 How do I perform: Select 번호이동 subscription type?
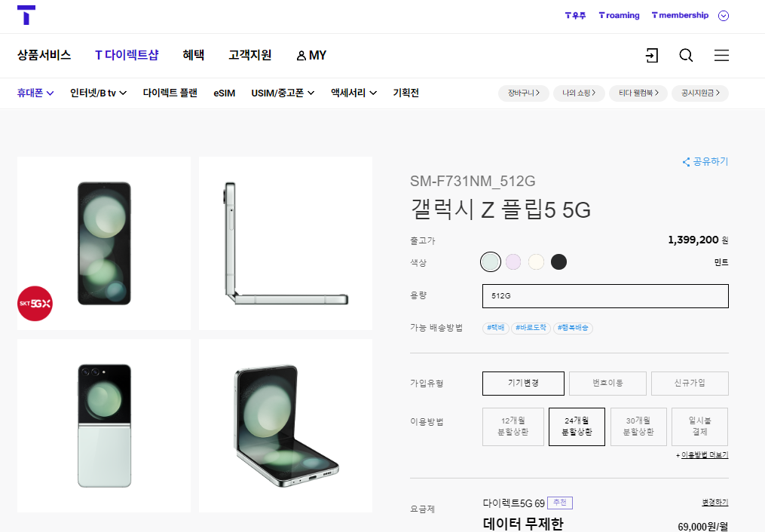(608, 384)
